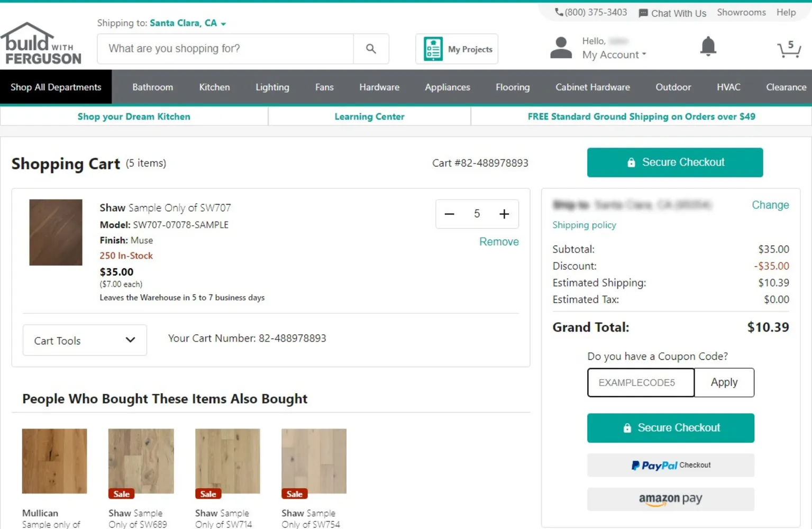Open My Projects clipboard icon
Viewport: 812px width, 529px height.
coord(433,49)
